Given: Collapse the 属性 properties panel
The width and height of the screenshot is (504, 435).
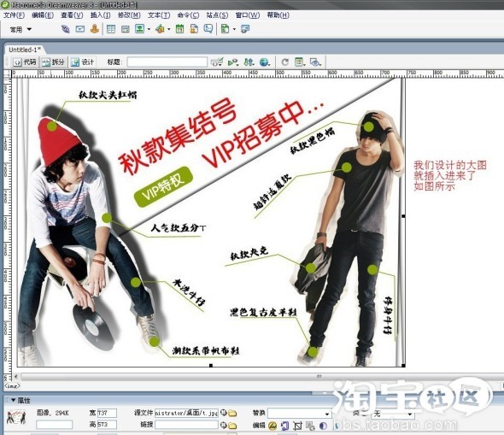Looking at the screenshot, I should coord(13,400).
